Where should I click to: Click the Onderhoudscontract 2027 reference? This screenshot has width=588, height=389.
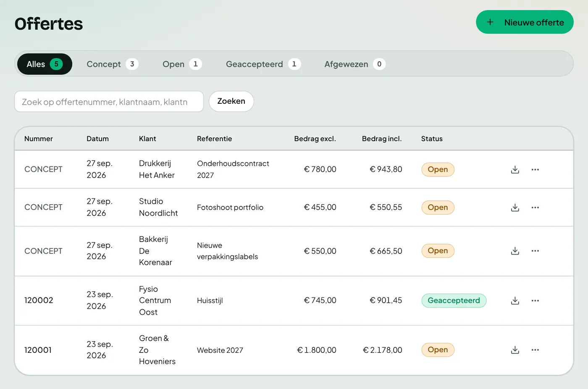pyautogui.click(x=233, y=169)
